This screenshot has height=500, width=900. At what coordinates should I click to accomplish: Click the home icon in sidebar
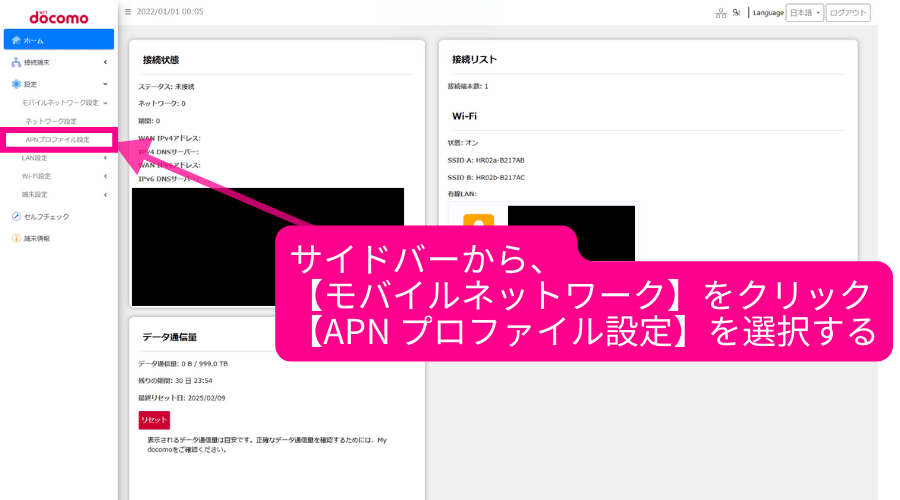[16, 40]
